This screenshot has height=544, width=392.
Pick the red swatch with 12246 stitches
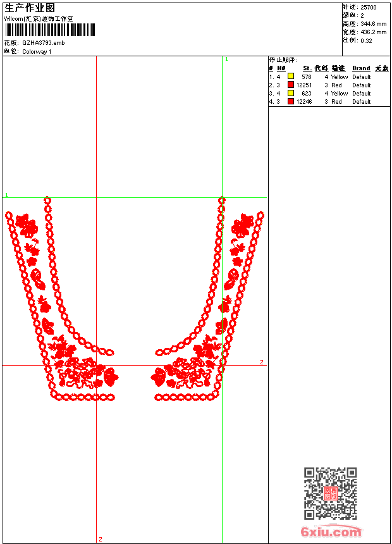pyautogui.click(x=291, y=101)
